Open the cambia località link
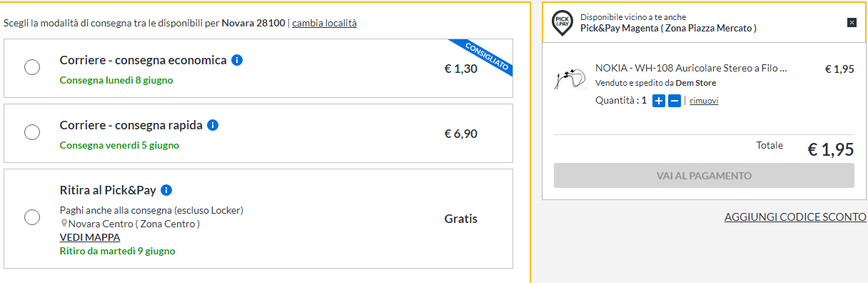The image size is (868, 283). pyautogui.click(x=325, y=23)
